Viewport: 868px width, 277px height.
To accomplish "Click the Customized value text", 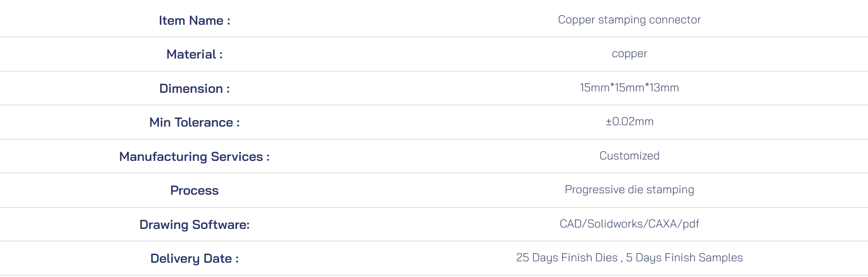I will (629, 156).
